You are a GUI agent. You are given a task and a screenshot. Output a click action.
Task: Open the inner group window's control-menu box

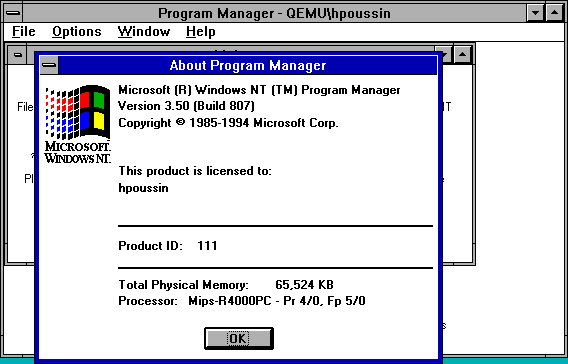(x=17, y=55)
